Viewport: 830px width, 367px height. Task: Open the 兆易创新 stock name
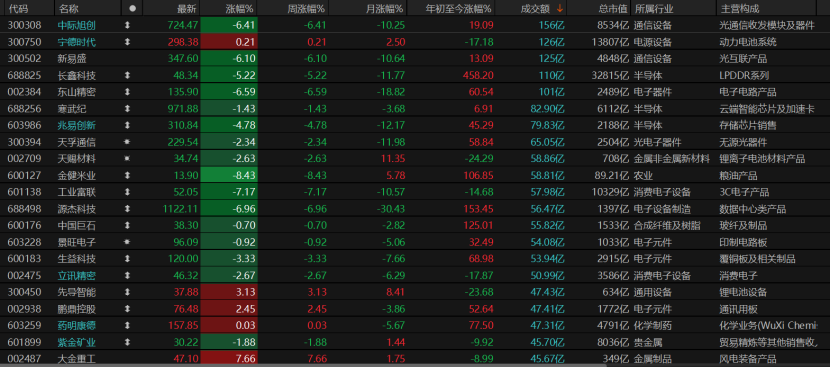pos(77,126)
